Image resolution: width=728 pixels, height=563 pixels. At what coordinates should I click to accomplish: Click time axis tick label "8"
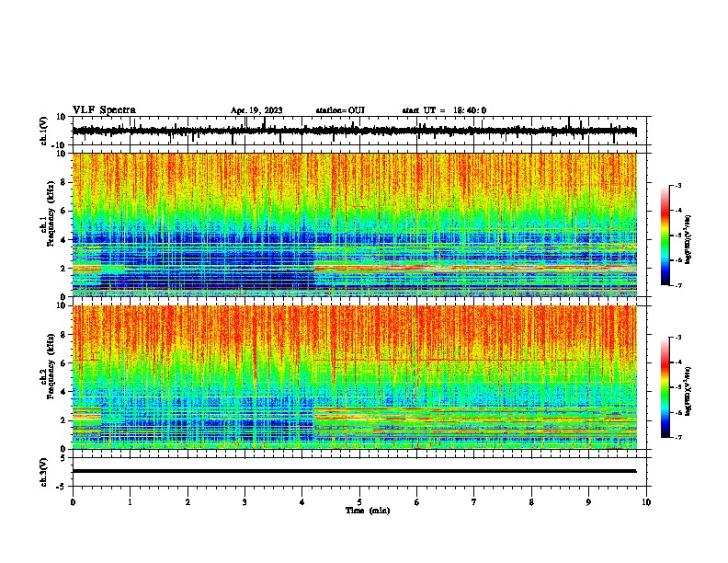click(x=531, y=502)
